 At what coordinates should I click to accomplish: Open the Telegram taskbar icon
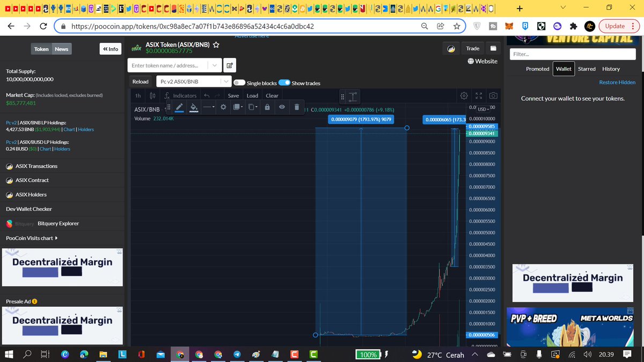coord(237,354)
